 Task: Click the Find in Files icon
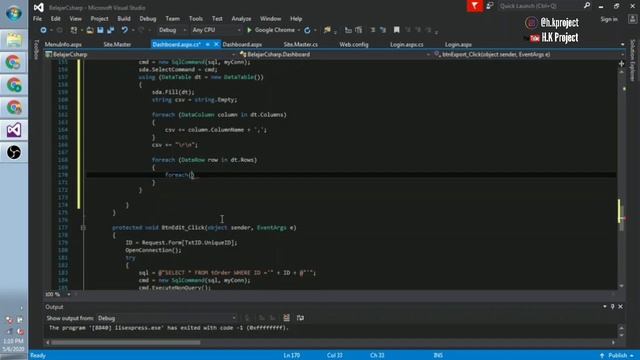pos(327,30)
